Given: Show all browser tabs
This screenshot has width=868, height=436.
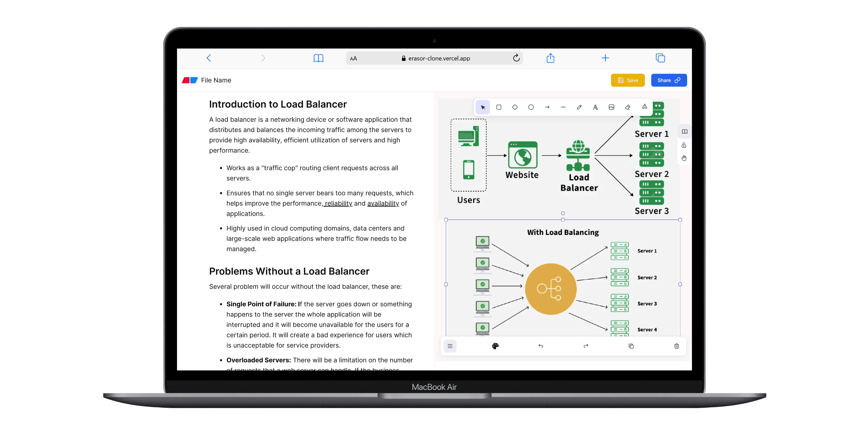Looking at the screenshot, I should 660,58.
